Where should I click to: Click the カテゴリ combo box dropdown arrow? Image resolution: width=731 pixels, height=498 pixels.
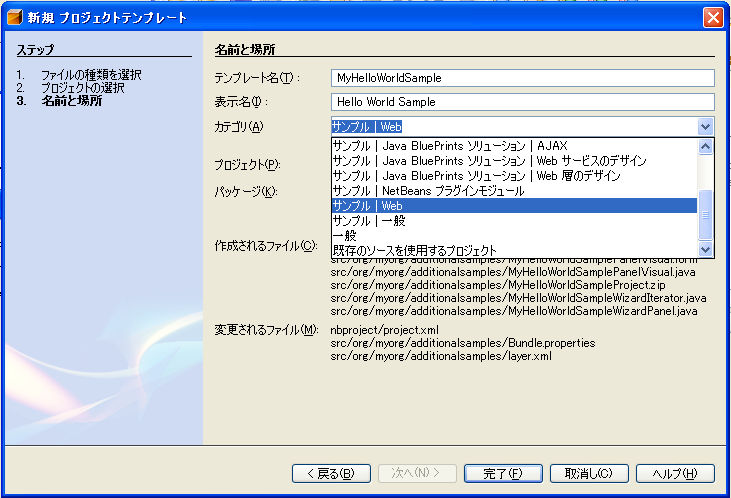pyautogui.click(x=705, y=126)
